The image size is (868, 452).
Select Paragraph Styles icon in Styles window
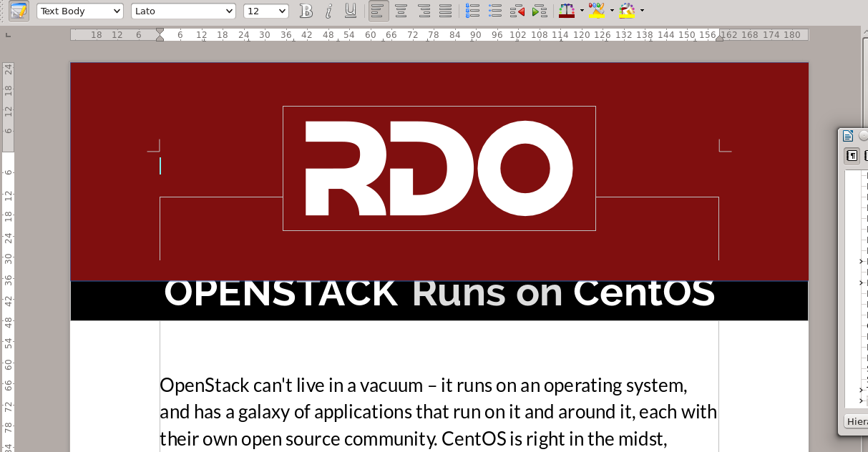(852, 155)
